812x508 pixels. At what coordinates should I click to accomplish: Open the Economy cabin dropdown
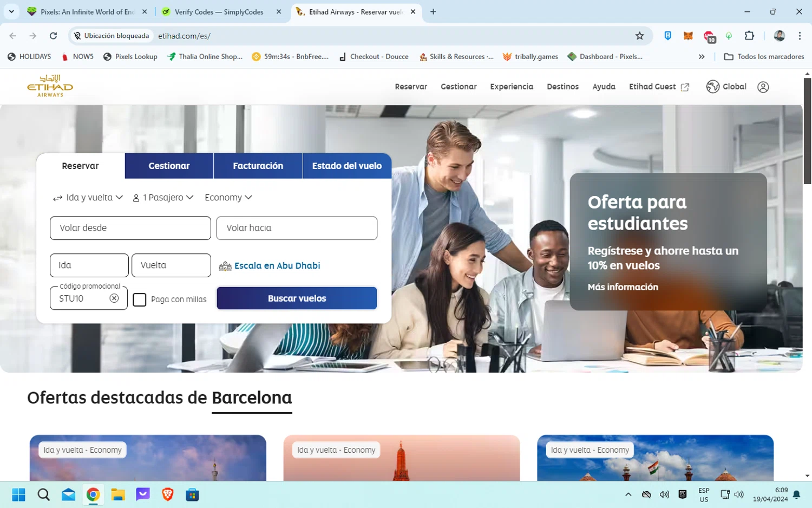pyautogui.click(x=228, y=198)
